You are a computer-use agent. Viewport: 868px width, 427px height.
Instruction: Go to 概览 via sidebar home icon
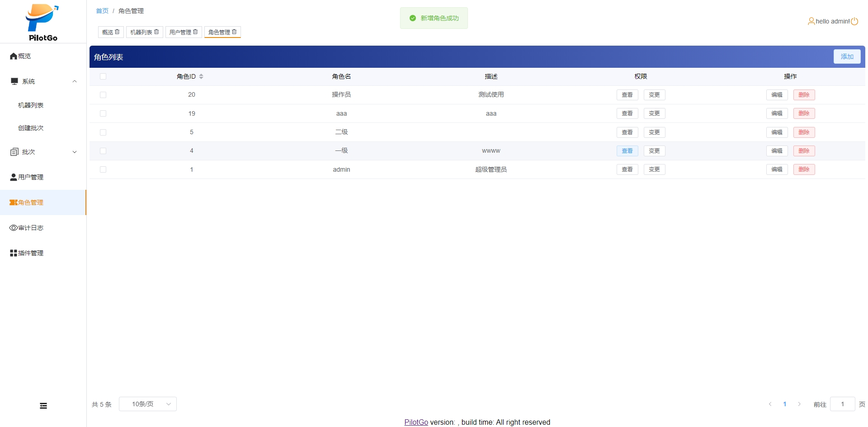pyautogui.click(x=14, y=56)
